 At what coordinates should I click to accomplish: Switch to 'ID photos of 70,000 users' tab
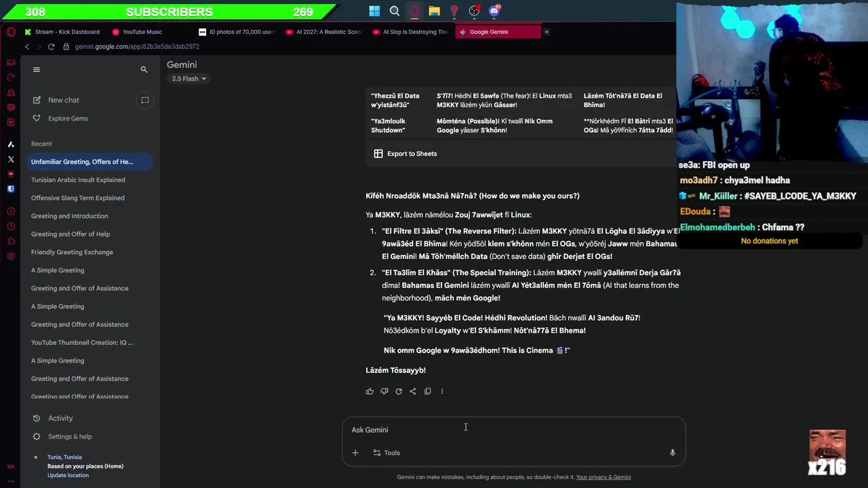(x=237, y=32)
